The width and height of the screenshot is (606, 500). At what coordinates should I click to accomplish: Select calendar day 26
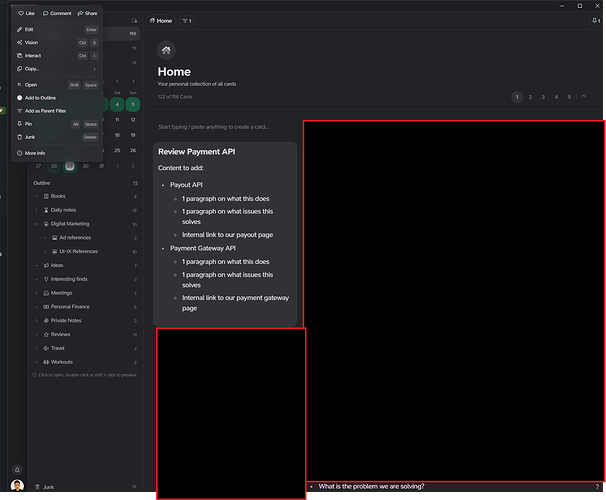click(133, 150)
